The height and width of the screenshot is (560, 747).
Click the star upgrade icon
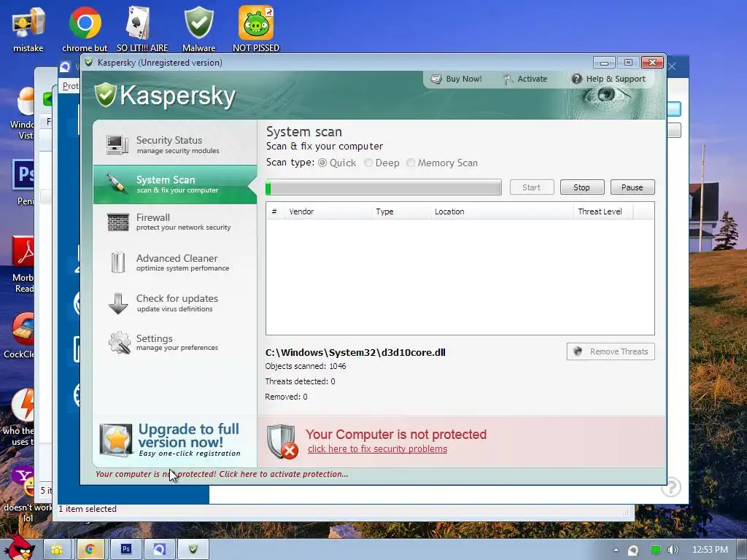click(116, 440)
